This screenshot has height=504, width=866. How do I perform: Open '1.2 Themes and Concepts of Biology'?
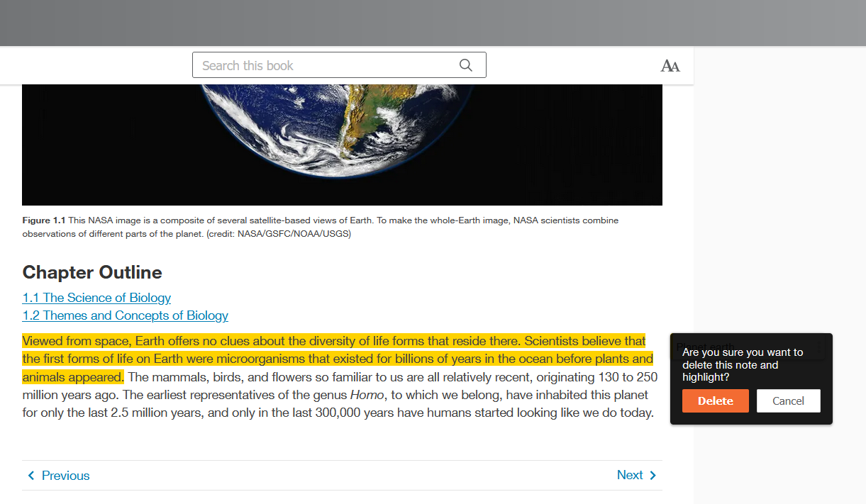click(x=125, y=315)
